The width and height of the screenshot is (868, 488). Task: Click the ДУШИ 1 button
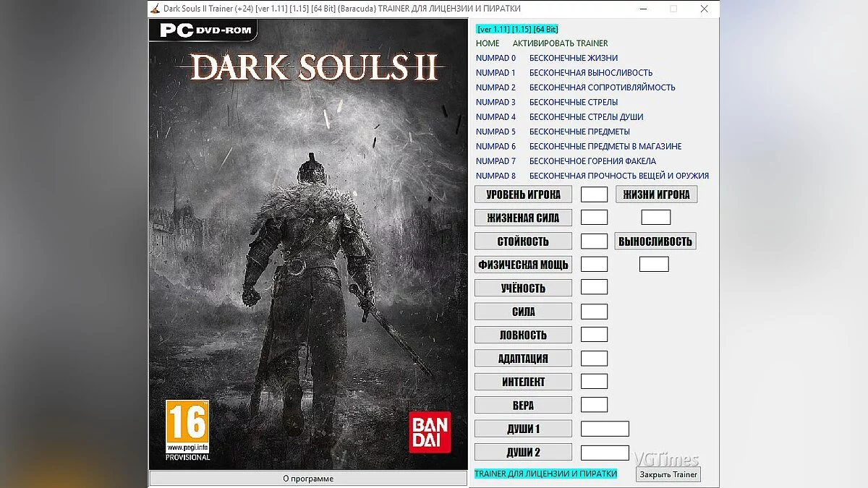(x=523, y=428)
